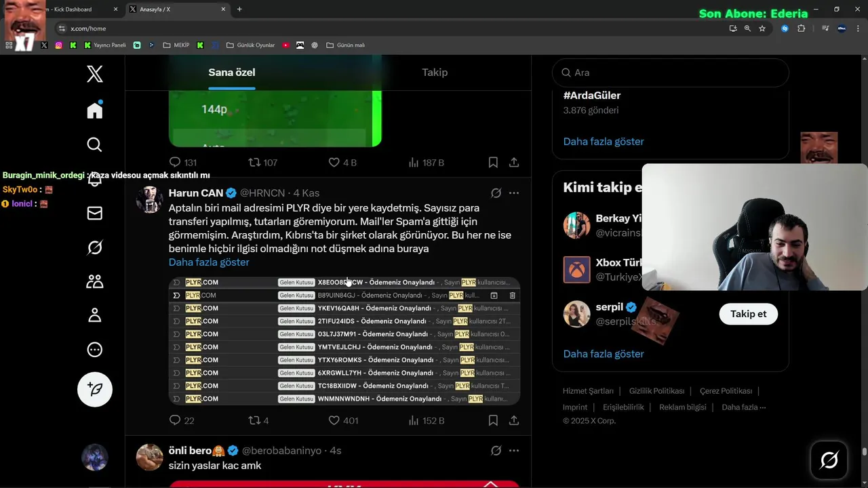Repost the post showing 107 reposts

point(262,163)
